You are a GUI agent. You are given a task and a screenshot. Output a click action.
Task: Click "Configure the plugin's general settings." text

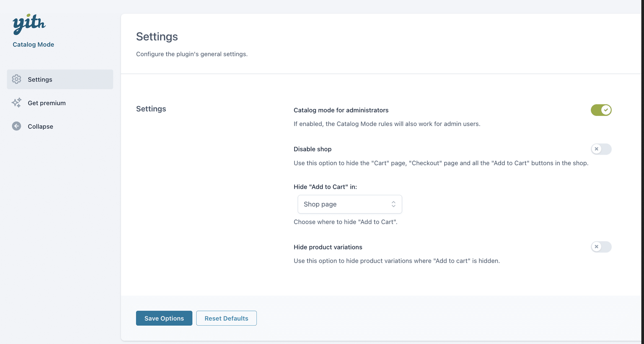click(x=192, y=54)
